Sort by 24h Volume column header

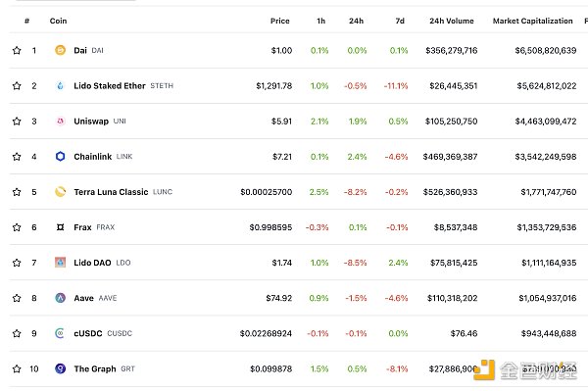[x=452, y=21]
